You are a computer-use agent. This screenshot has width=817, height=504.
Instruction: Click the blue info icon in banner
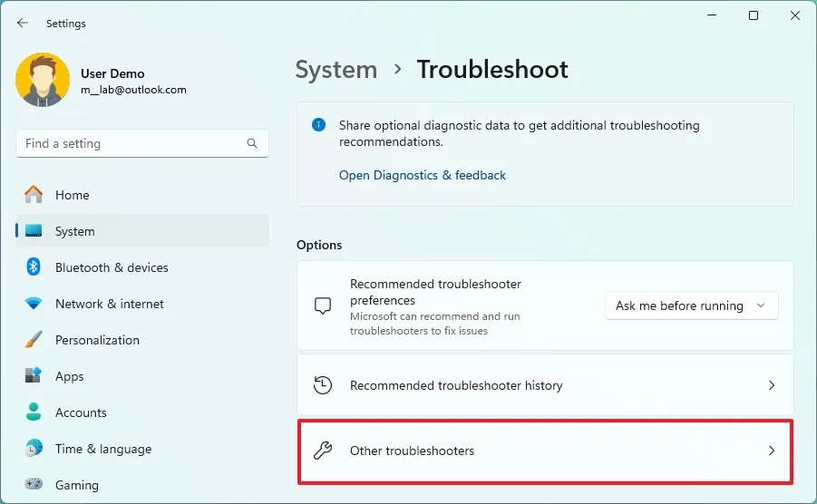tap(318, 125)
